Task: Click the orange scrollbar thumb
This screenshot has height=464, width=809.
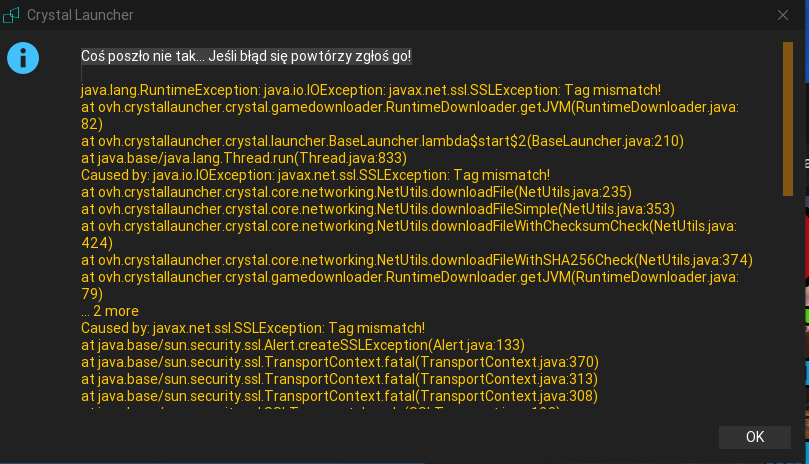Action: click(788, 118)
